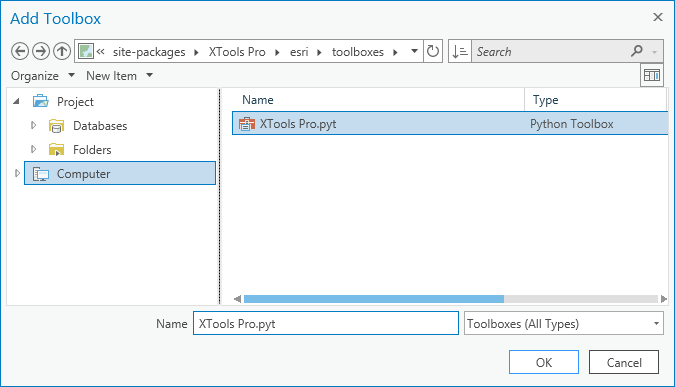This screenshot has height=387, width=675.
Task: Select Computer in the tree
Action: point(120,173)
